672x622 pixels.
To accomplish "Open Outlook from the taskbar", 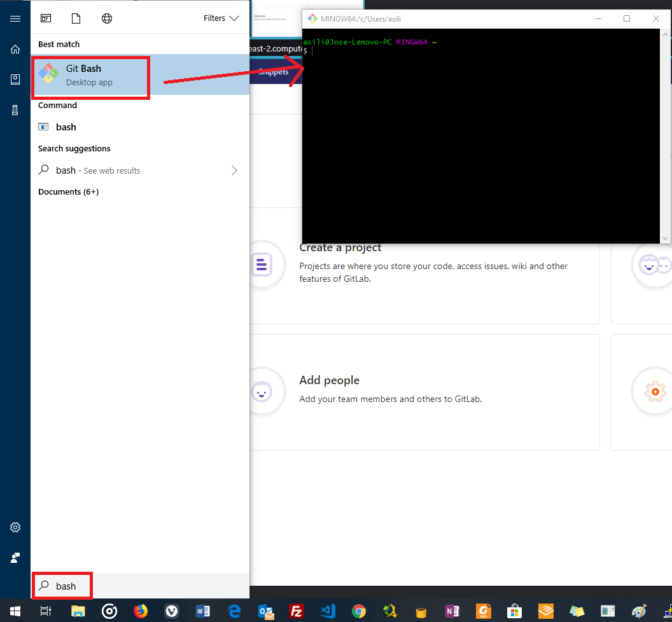I will click(266, 611).
